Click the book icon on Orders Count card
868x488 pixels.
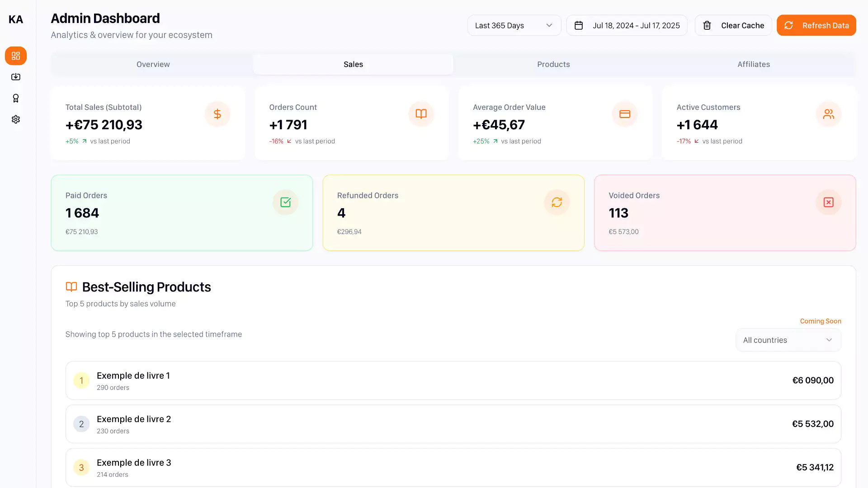[421, 114]
